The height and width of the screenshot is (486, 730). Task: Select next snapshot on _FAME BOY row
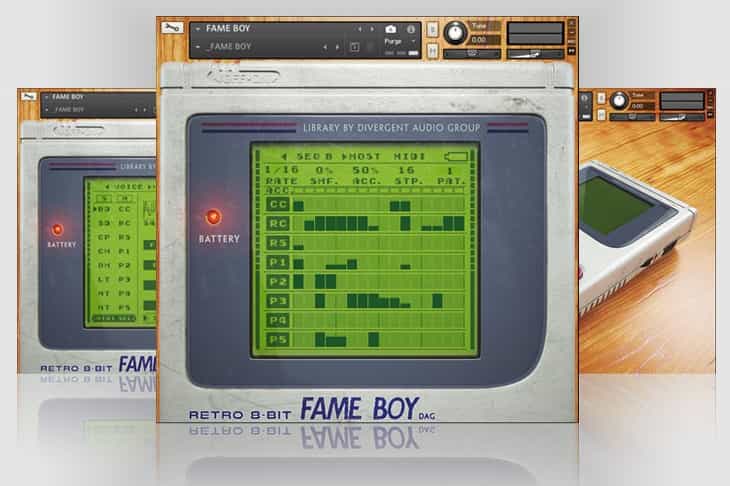[338, 47]
